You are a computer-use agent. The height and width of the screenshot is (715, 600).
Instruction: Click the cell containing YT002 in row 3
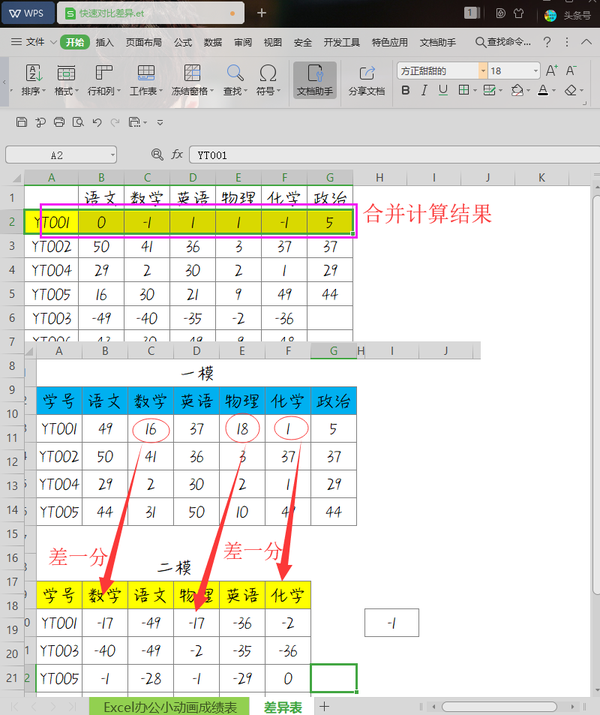[x=52, y=247]
